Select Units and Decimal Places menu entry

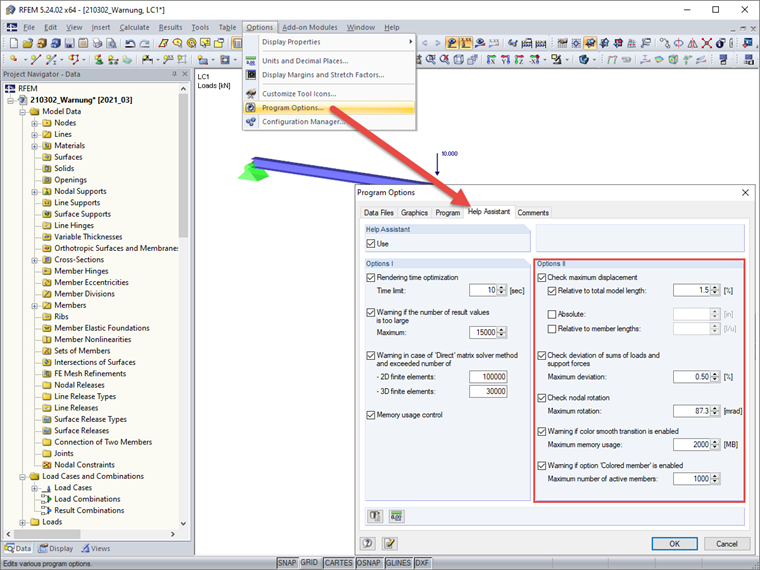(x=305, y=61)
